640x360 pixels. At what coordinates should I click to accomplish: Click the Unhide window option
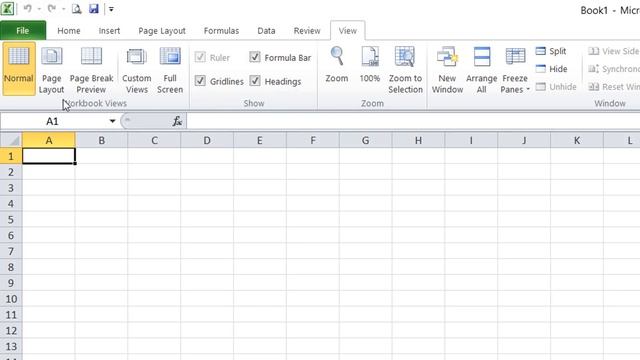pos(556,87)
